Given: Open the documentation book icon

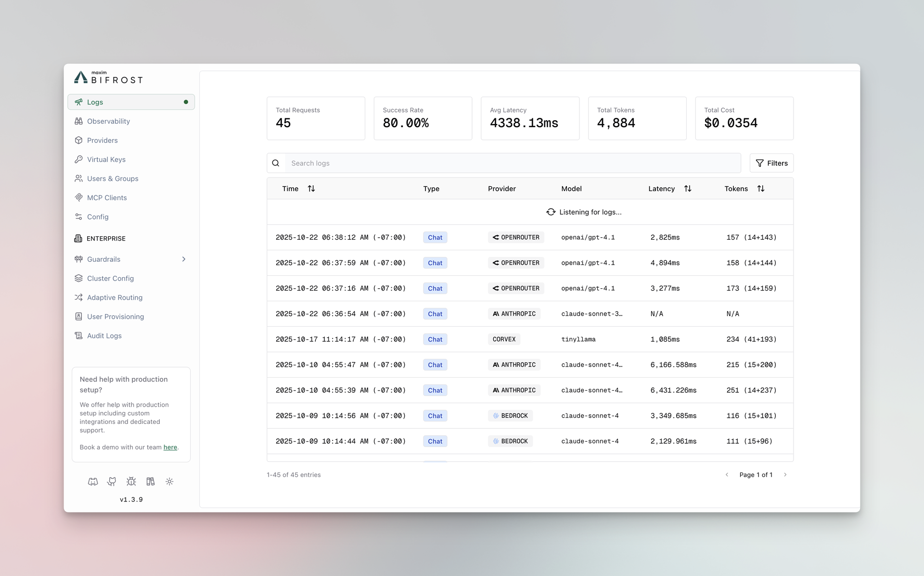Looking at the screenshot, I should (151, 481).
